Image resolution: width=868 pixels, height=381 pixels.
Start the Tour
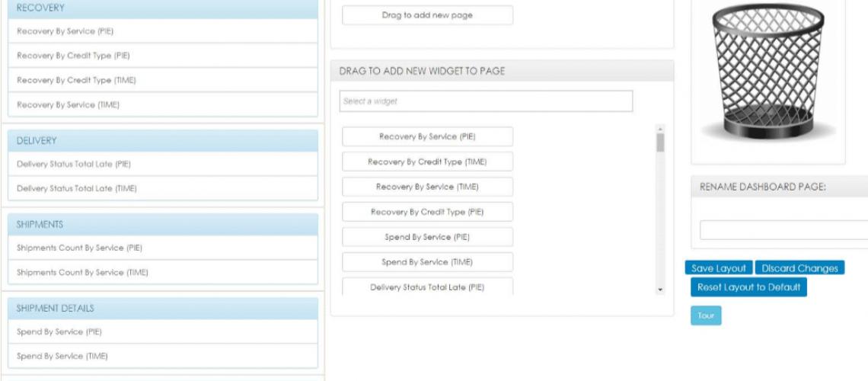(705, 315)
